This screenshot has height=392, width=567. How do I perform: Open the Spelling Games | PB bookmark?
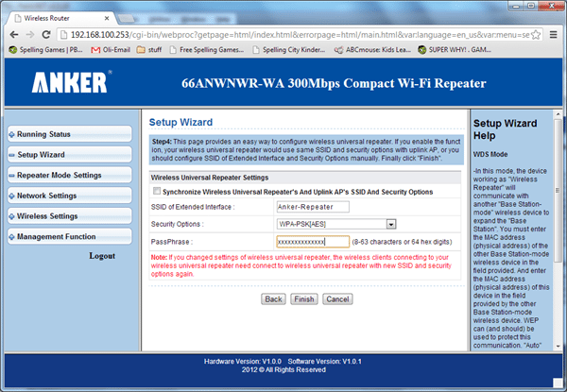[x=46, y=50]
